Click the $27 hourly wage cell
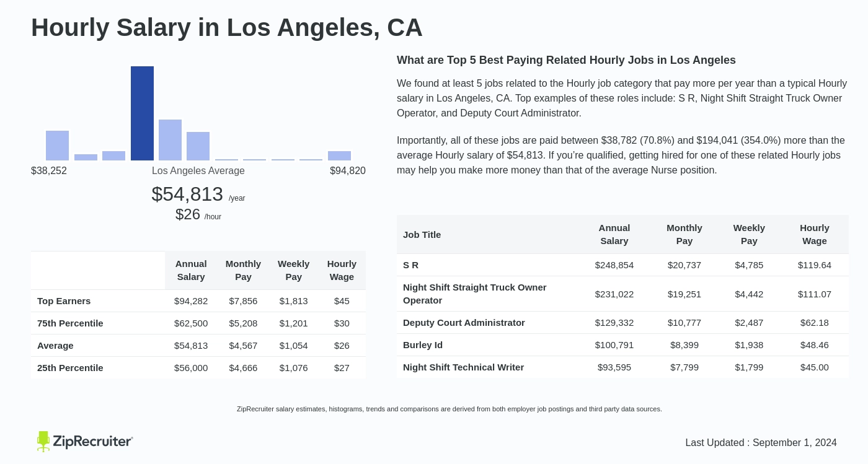The height and width of the screenshot is (464, 868). (x=342, y=368)
